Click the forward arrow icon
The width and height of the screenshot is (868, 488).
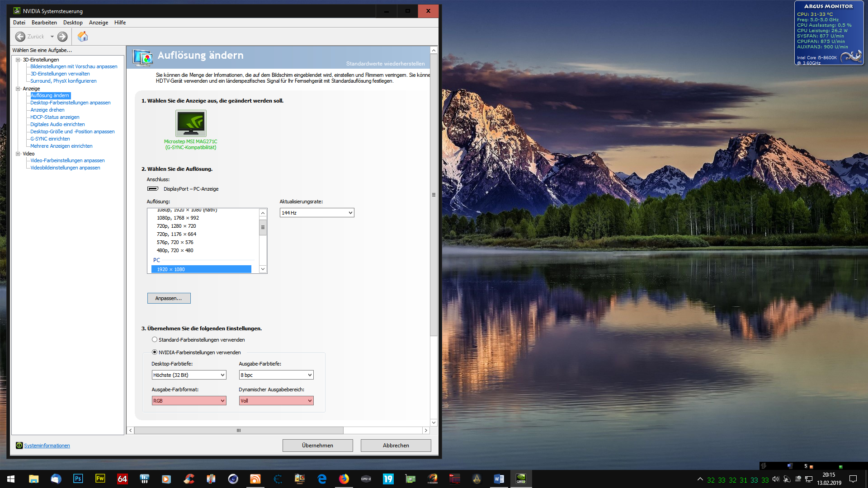tap(62, 37)
